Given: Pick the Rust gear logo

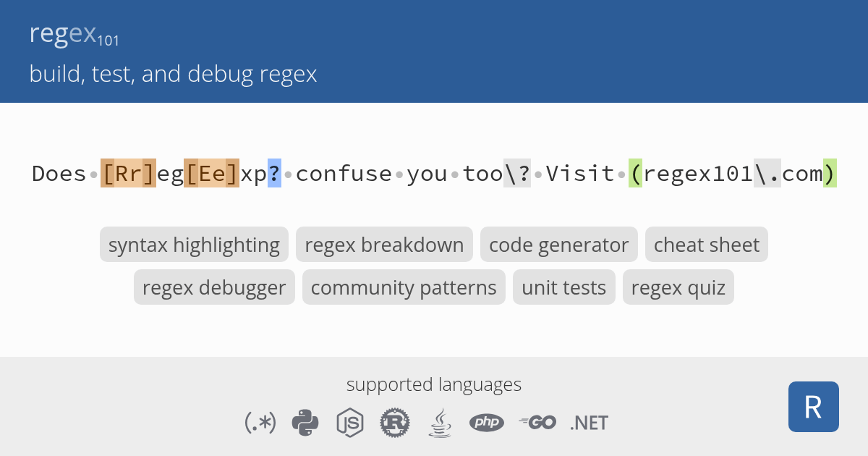Looking at the screenshot, I should [x=395, y=423].
